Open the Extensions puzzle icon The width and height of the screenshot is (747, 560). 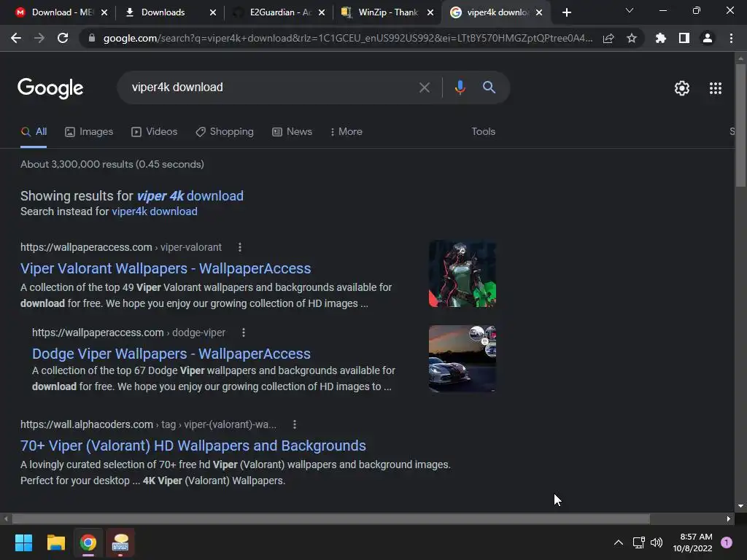[x=660, y=38]
